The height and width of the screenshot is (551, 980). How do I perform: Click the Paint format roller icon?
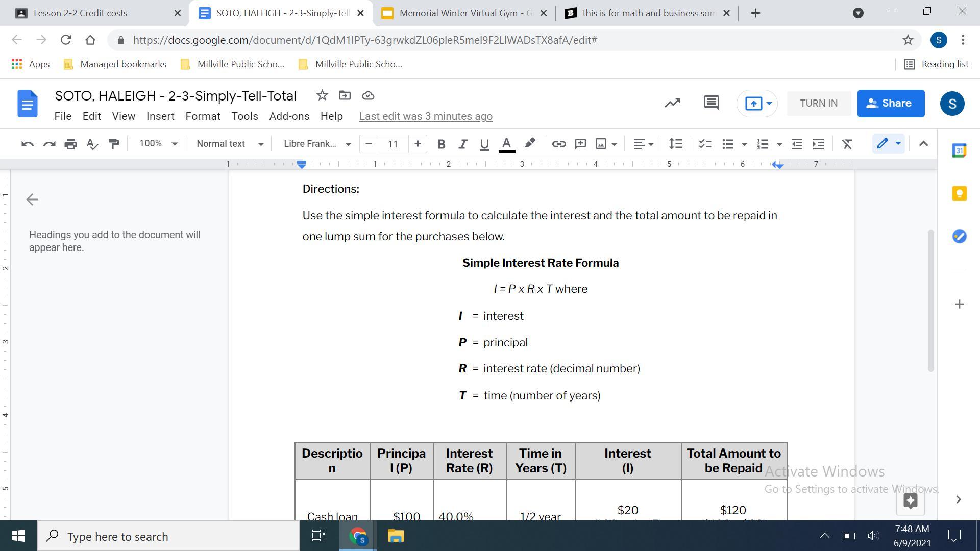[114, 144]
